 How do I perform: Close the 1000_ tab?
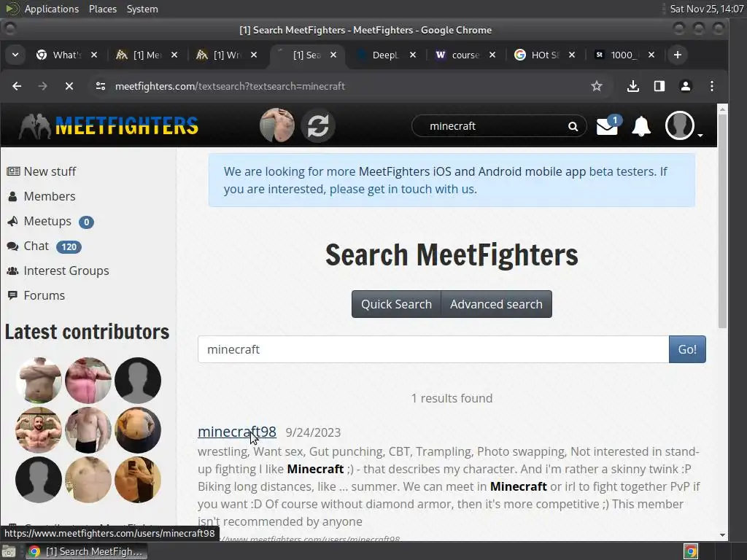pyautogui.click(x=651, y=55)
